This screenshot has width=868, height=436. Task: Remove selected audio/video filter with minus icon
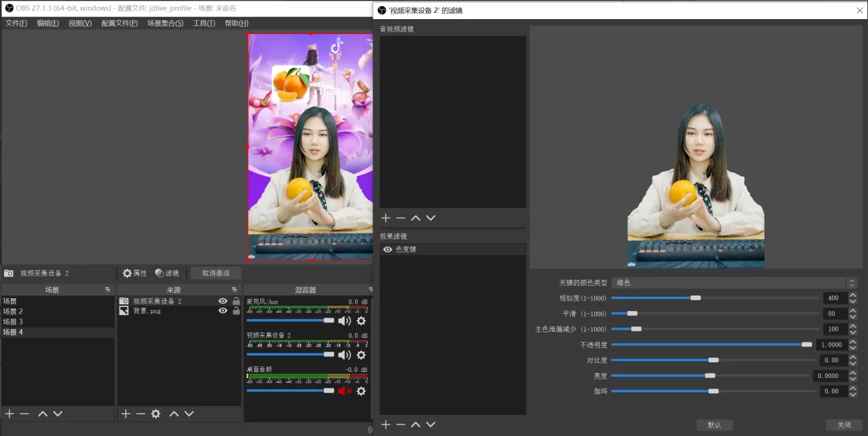point(401,218)
